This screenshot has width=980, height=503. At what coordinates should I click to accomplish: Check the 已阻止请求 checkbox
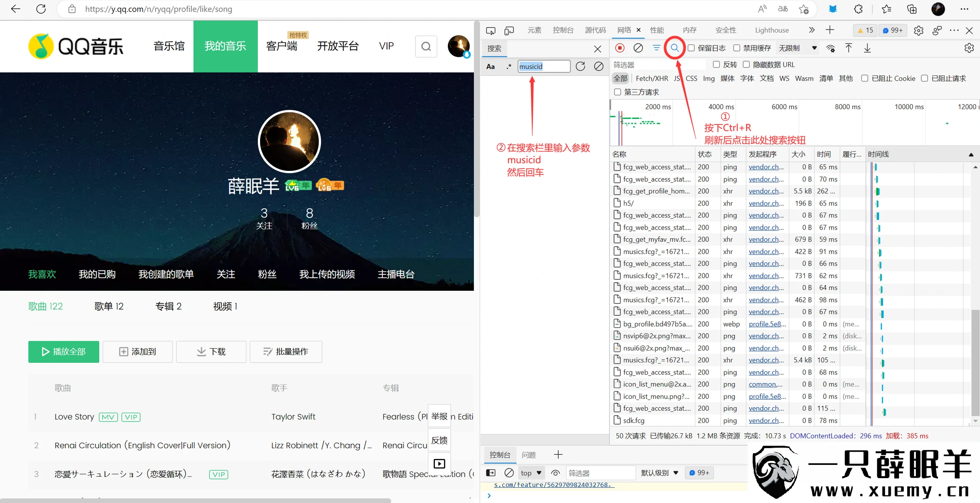[x=925, y=78]
